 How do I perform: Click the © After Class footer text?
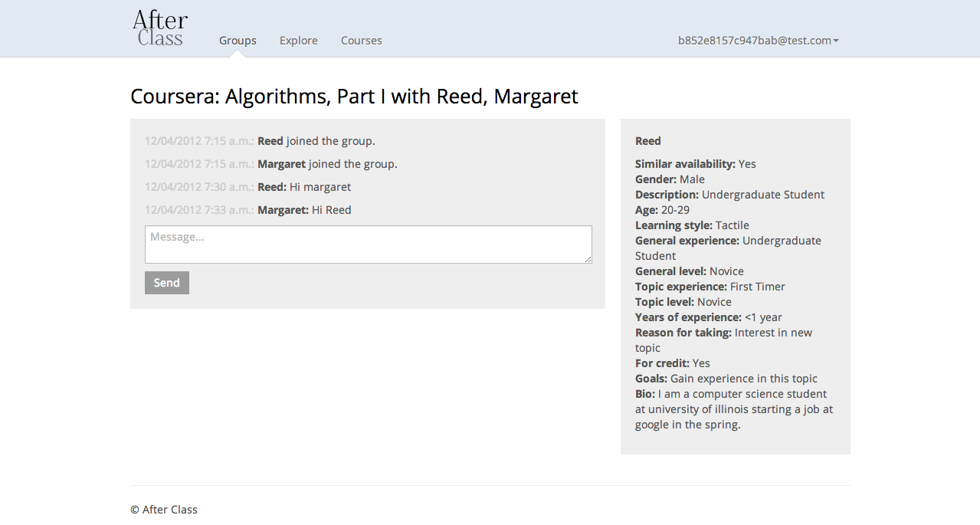(x=164, y=510)
